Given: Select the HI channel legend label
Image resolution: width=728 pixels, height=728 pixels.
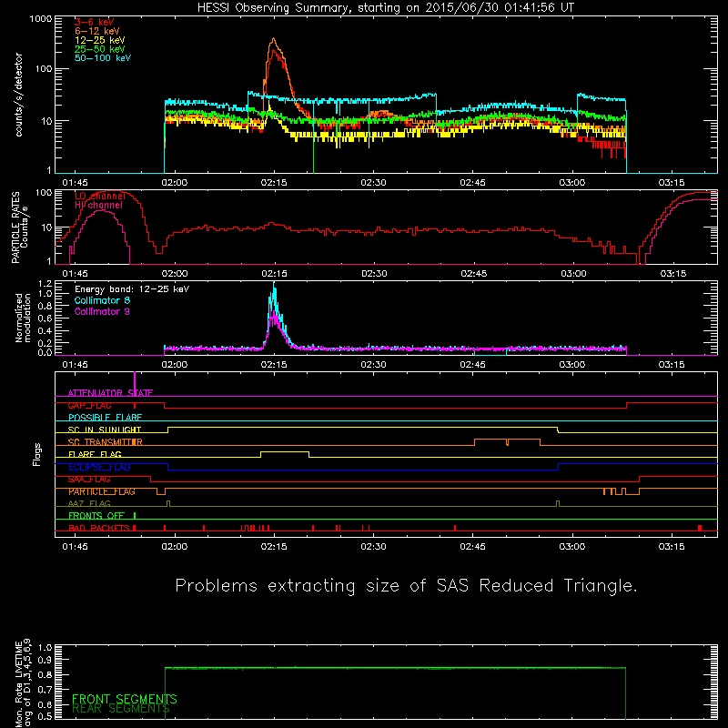Looking at the screenshot, I should [98, 205].
